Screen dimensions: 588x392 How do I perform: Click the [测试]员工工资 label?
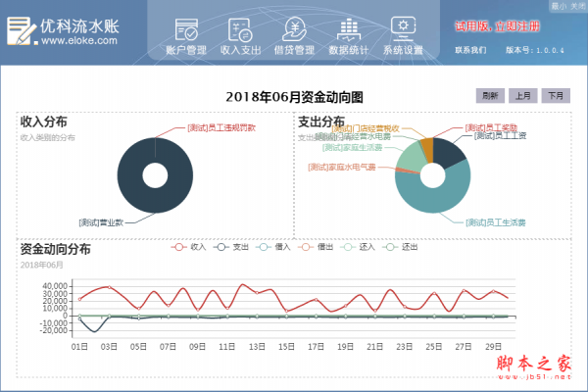(x=500, y=136)
